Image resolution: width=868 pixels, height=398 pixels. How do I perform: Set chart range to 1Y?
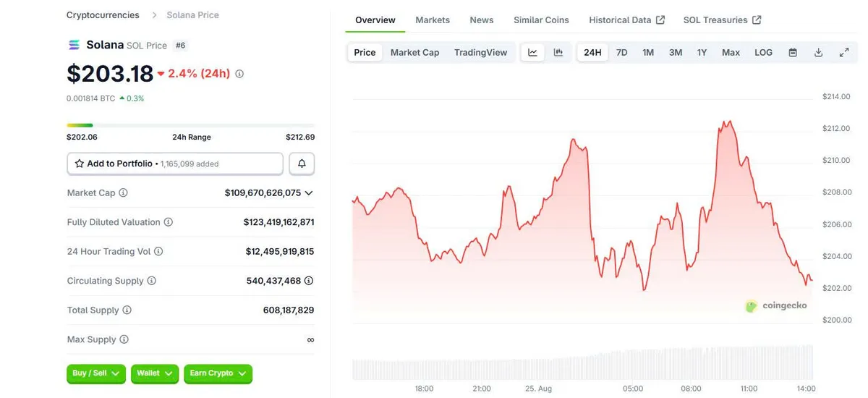click(x=702, y=52)
